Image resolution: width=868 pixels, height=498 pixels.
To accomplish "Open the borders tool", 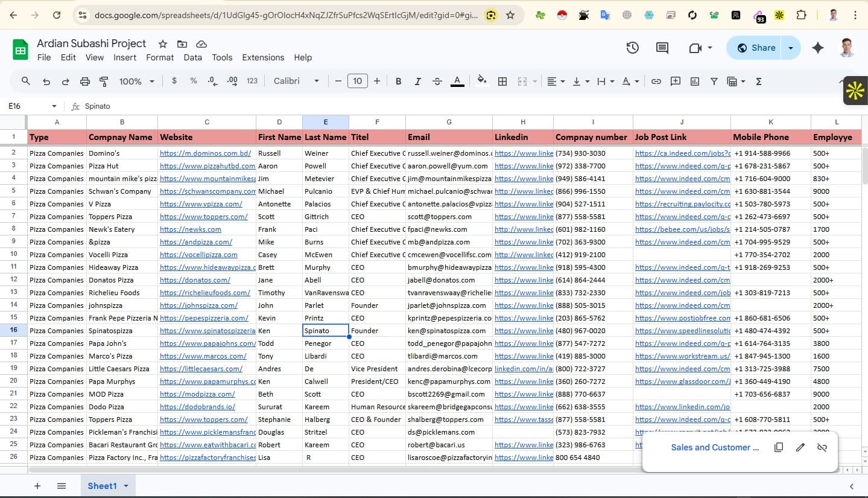I will coord(502,81).
